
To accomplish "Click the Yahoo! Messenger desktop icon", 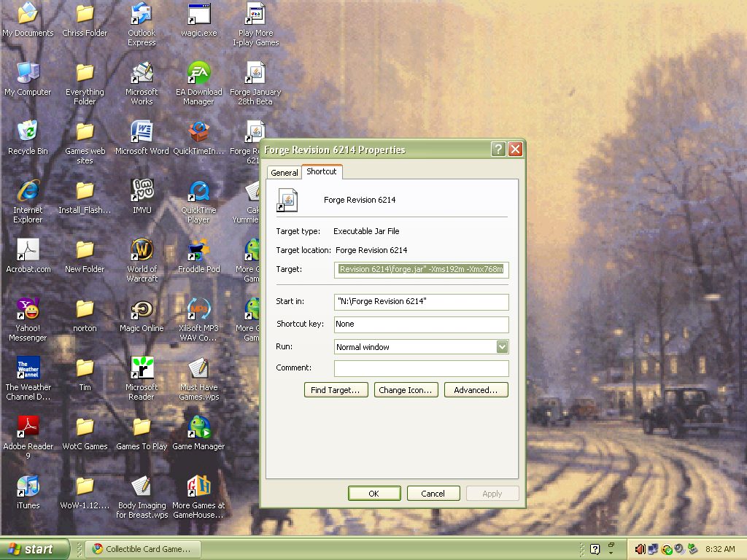I will point(28,310).
